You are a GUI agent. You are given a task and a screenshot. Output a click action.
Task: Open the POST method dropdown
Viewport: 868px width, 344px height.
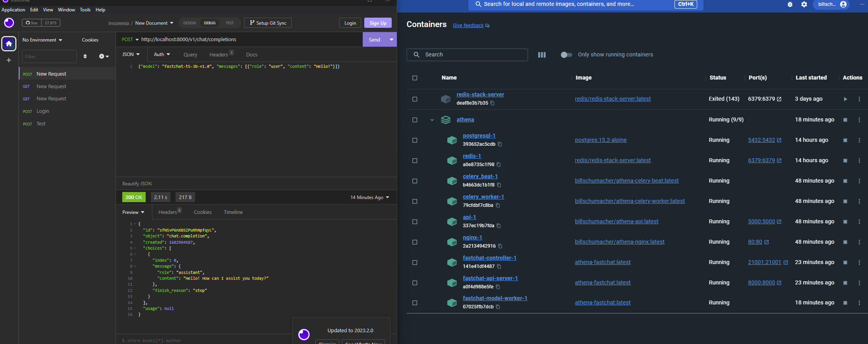(x=130, y=40)
